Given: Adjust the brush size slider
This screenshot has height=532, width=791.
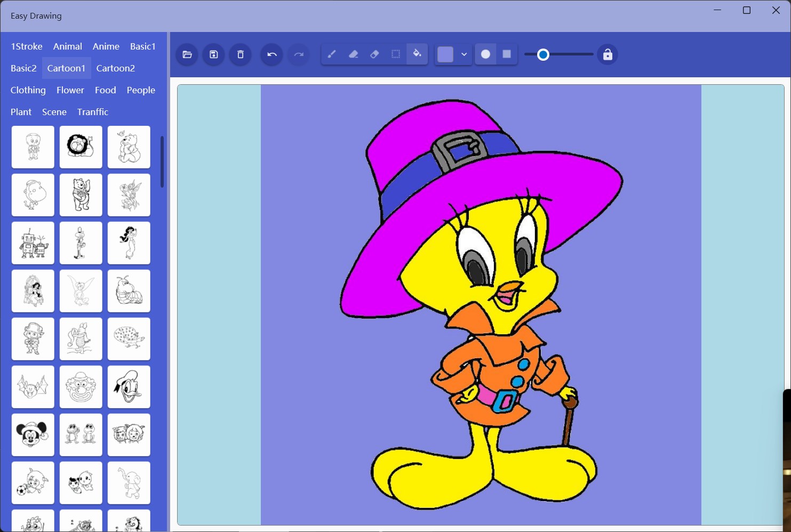Looking at the screenshot, I should pos(544,54).
